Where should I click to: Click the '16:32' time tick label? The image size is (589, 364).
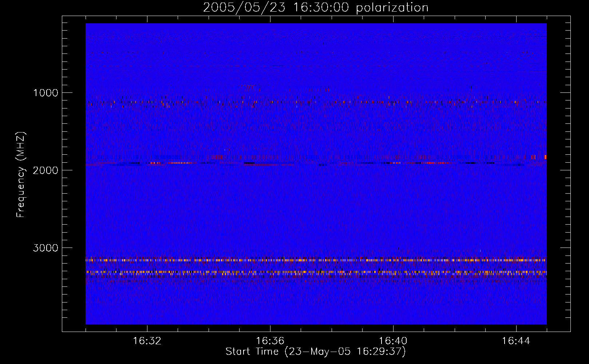(x=147, y=341)
